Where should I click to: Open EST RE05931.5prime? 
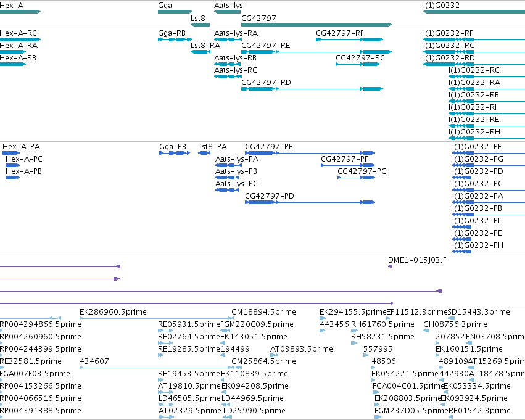pos(165,331)
